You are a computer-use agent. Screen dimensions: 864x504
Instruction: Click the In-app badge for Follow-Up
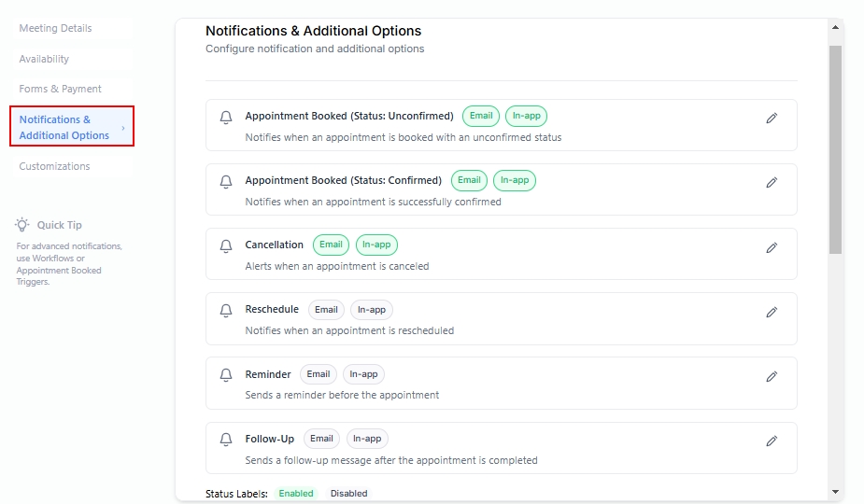tap(367, 439)
